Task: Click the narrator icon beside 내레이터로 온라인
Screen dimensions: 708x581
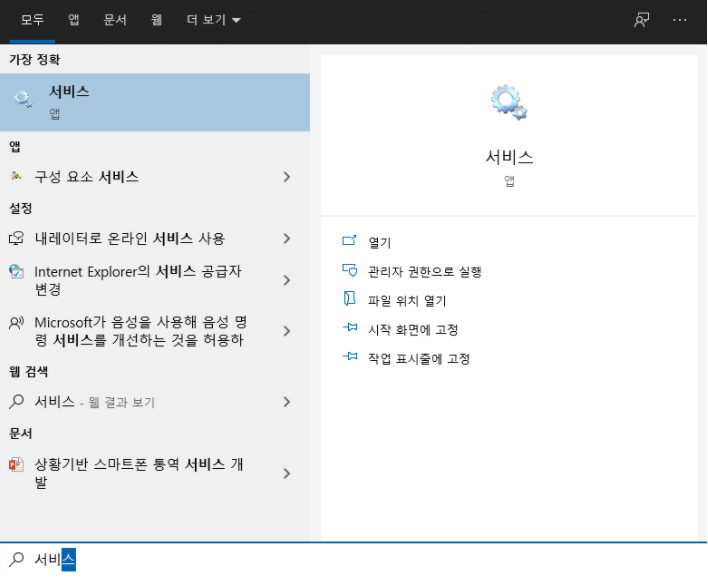Action: click(16, 238)
